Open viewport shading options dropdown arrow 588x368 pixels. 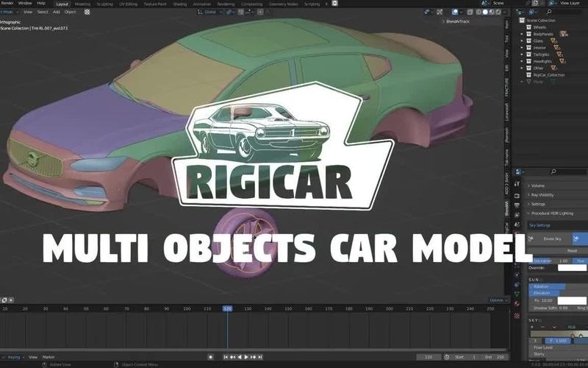(505, 12)
